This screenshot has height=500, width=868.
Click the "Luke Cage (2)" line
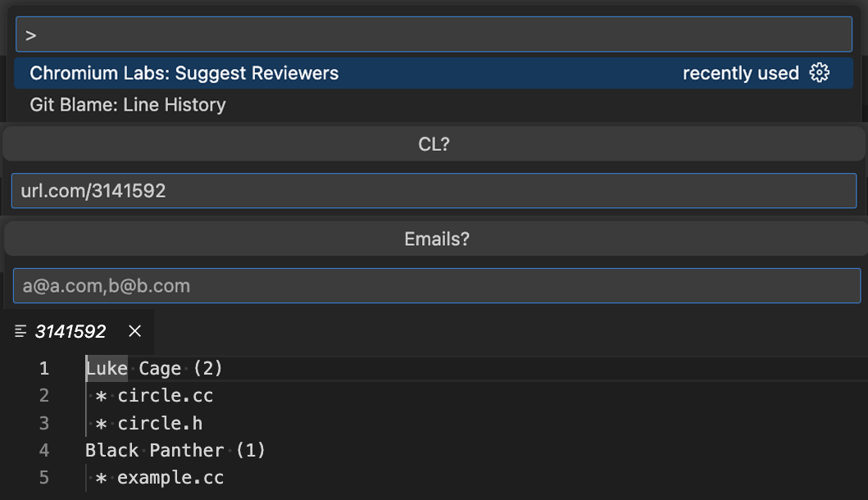(154, 369)
